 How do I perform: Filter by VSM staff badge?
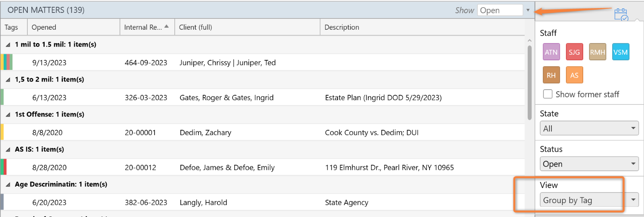[620, 52]
